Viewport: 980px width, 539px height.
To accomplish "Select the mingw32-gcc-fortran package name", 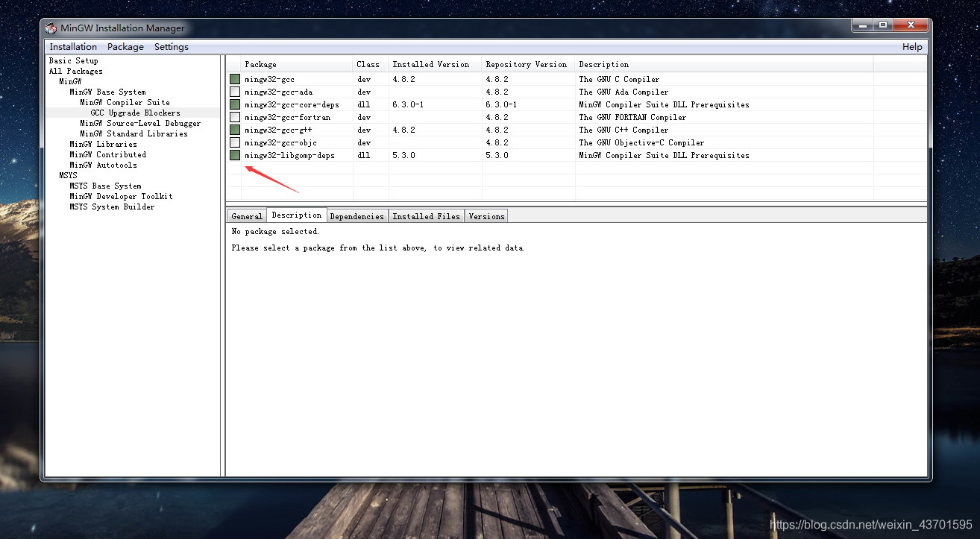I will click(x=287, y=117).
